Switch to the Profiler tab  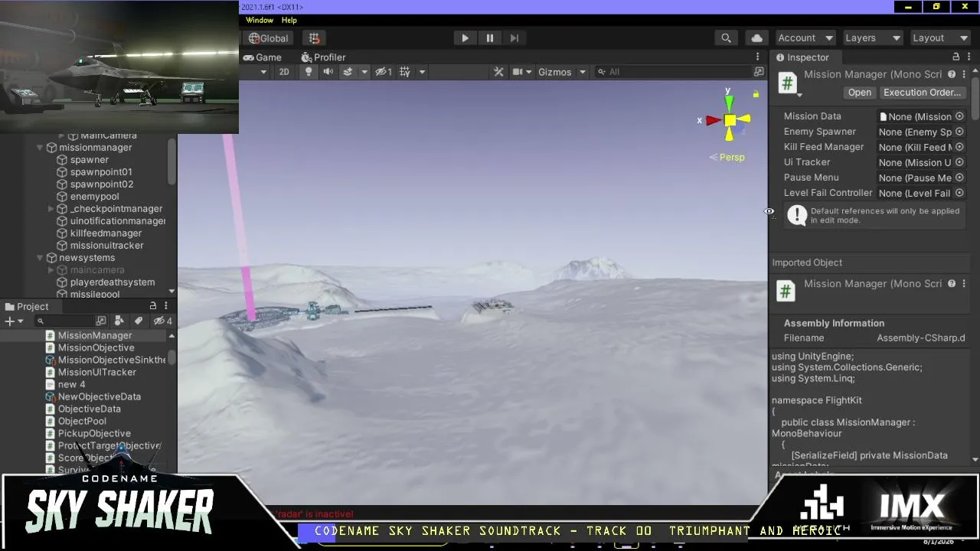pyautogui.click(x=323, y=57)
